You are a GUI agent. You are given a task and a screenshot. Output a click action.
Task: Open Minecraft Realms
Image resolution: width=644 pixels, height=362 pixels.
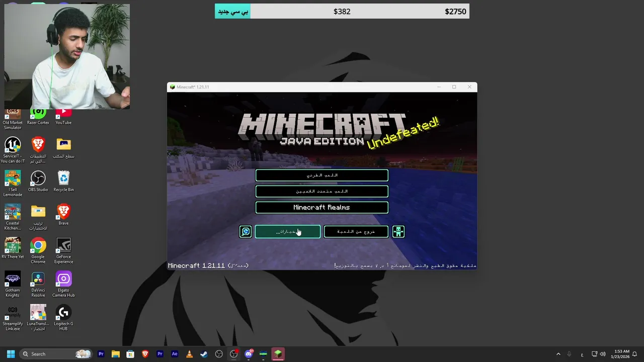tap(321, 207)
